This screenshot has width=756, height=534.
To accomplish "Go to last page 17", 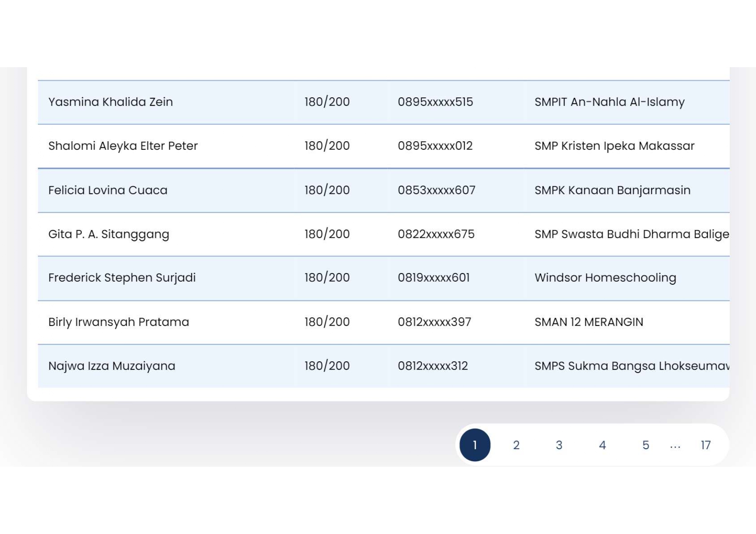I will pyautogui.click(x=705, y=445).
